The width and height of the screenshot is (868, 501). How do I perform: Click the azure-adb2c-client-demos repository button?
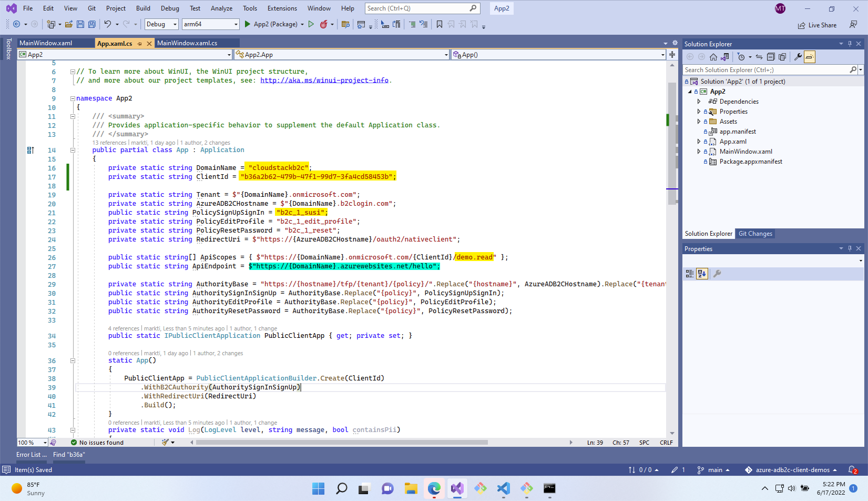[x=791, y=470]
